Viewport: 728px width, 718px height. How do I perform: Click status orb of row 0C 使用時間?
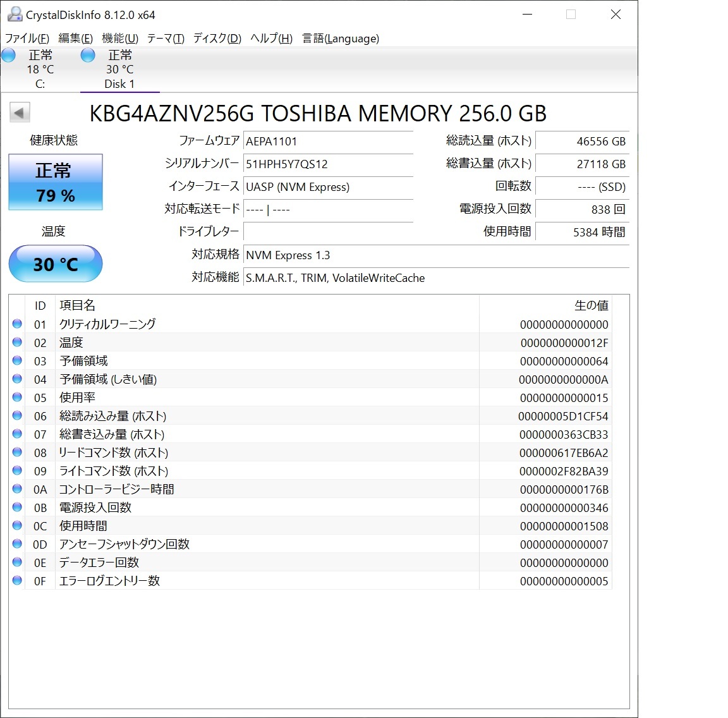[17, 525]
